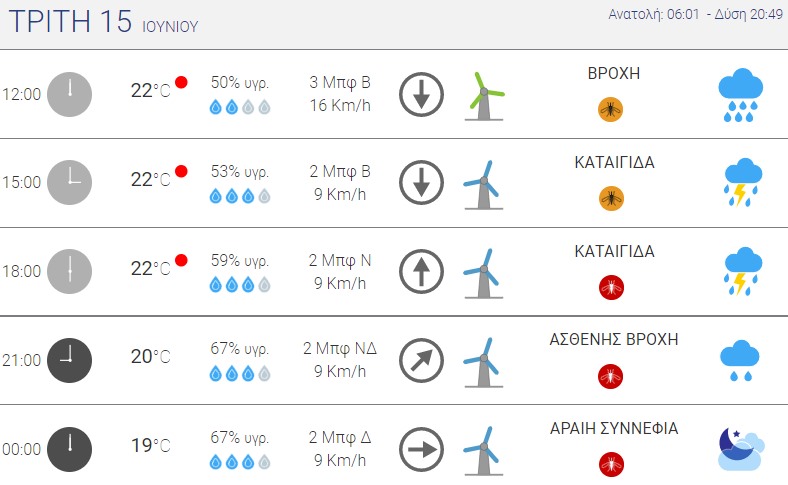Click the night cloud icon at 00:00
This screenshot has width=788, height=485.
(x=741, y=448)
